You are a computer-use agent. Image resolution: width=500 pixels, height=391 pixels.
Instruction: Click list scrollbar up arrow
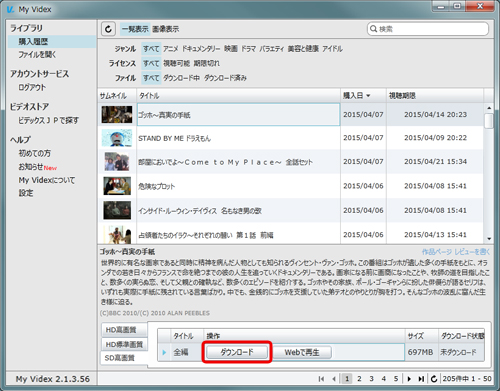tap(489, 108)
